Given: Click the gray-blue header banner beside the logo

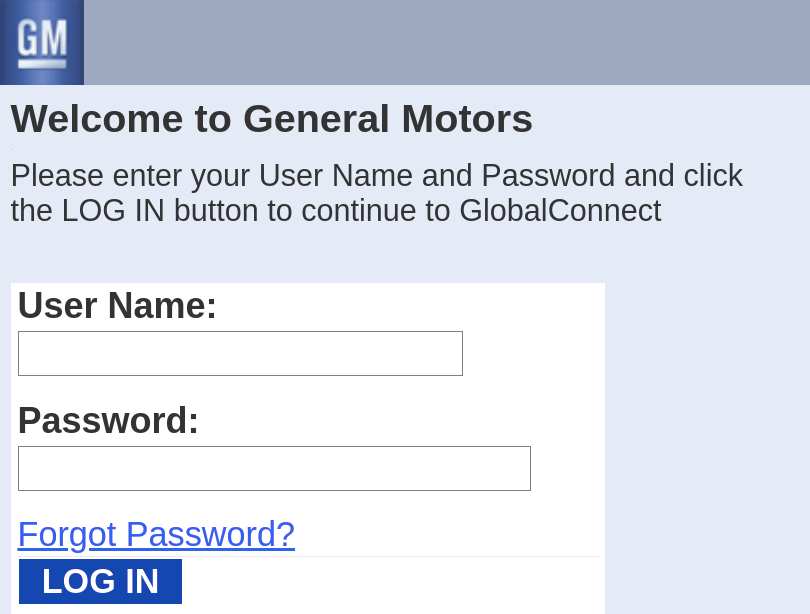Looking at the screenshot, I should [447, 42].
